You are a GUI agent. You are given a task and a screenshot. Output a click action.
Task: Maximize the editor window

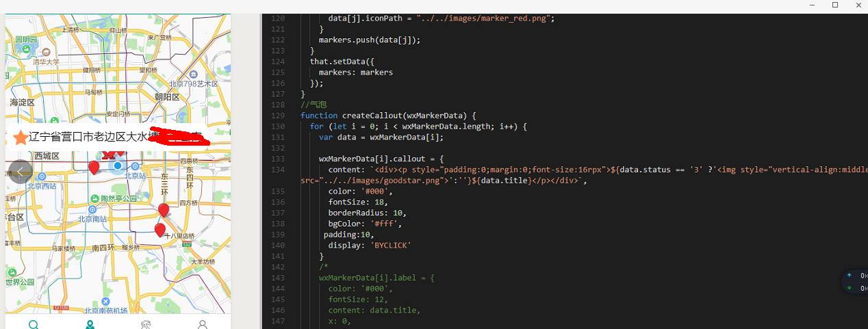coord(835,5)
